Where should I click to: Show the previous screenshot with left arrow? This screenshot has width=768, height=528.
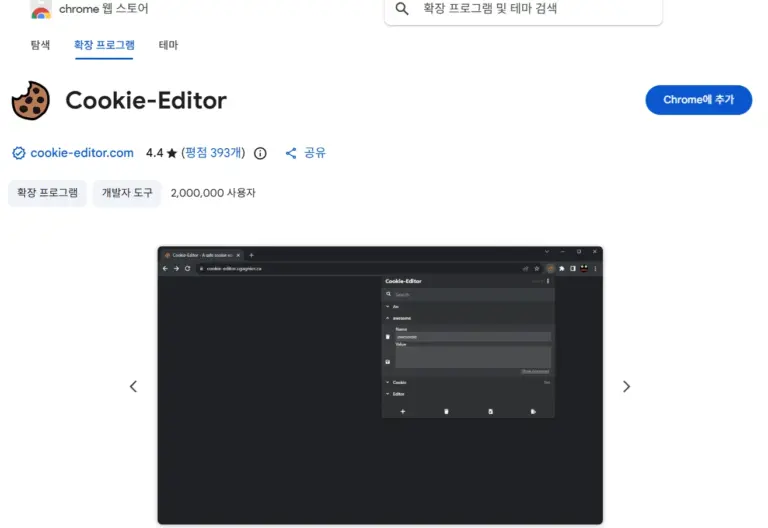point(133,386)
